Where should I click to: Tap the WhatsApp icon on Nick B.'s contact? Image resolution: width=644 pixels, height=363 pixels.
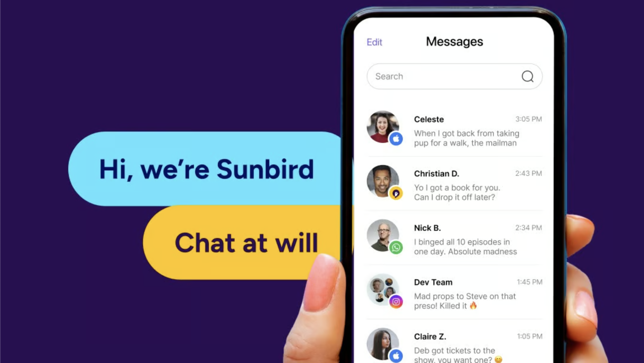pos(395,247)
